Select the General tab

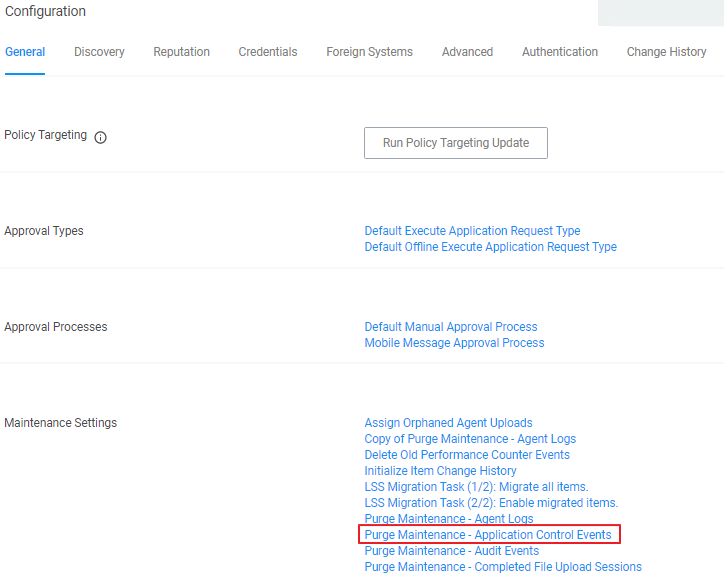(25, 52)
